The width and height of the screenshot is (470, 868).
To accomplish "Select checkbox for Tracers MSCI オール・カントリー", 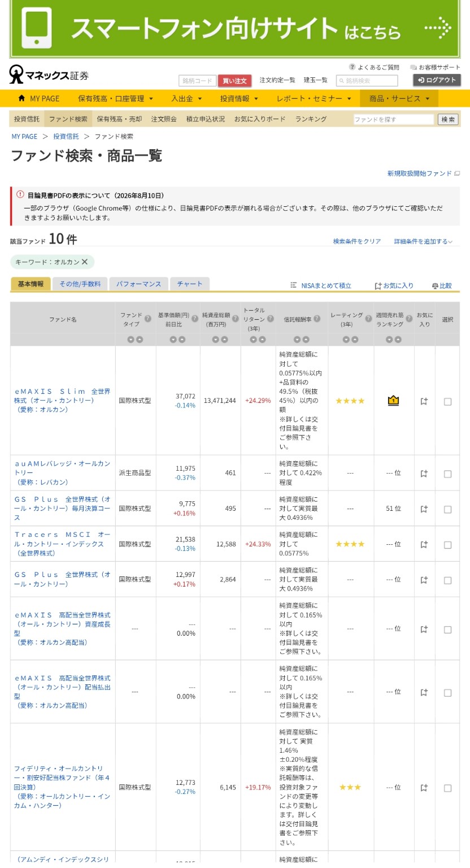I will [448, 545].
